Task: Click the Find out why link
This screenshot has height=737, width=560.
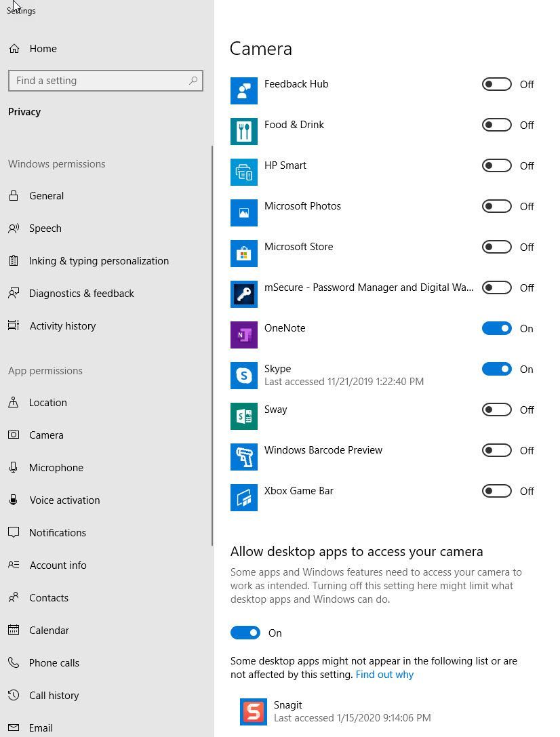Action: pos(384,675)
